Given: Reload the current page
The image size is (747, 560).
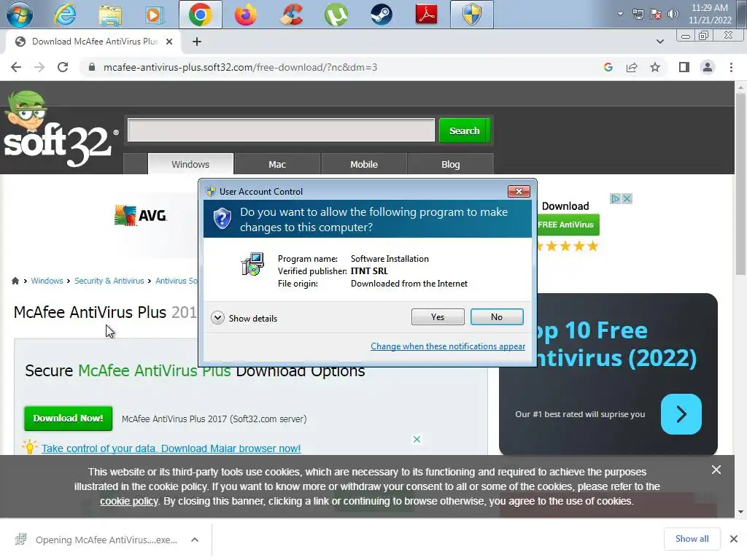Looking at the screenshot, I should [63, 67].
